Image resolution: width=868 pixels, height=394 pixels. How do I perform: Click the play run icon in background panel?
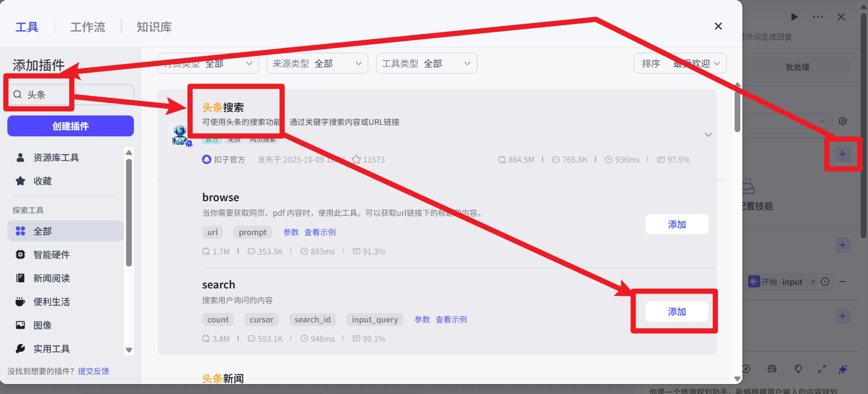coord(794,17)
